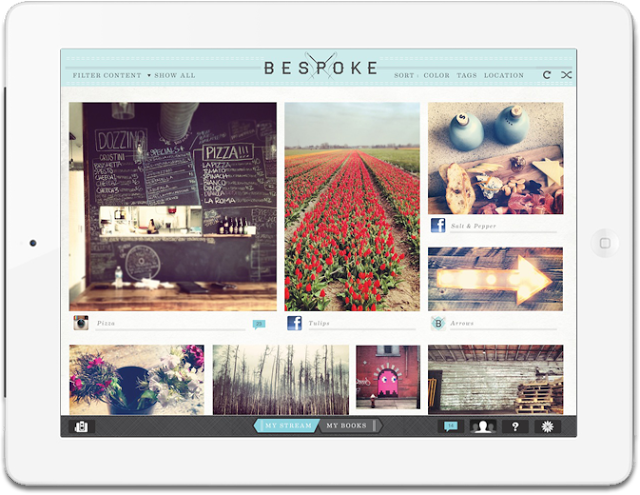Open the profile people icon in the bottom bar
The height and width of the screenshot is (495, 640).
[483, 426]
